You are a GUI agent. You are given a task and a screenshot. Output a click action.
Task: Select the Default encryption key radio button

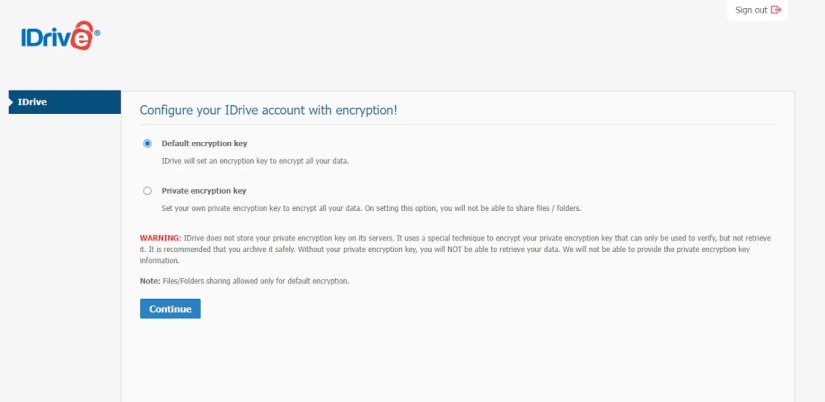[148, 143]
